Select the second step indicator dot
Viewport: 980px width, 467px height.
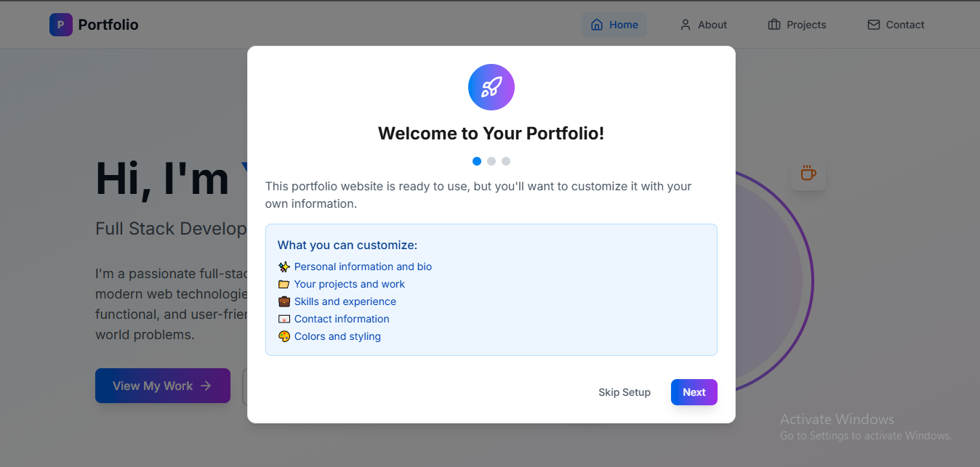coord(491,161)
